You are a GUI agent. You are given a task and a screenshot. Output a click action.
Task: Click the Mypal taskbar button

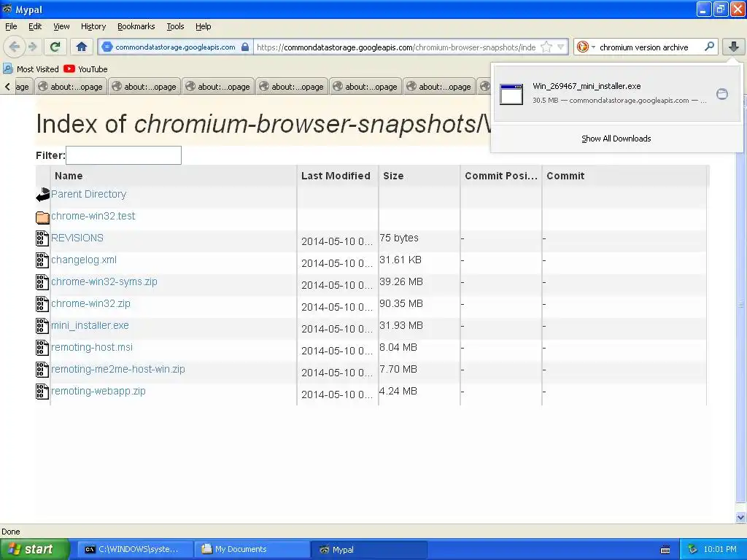click(368, 549)
